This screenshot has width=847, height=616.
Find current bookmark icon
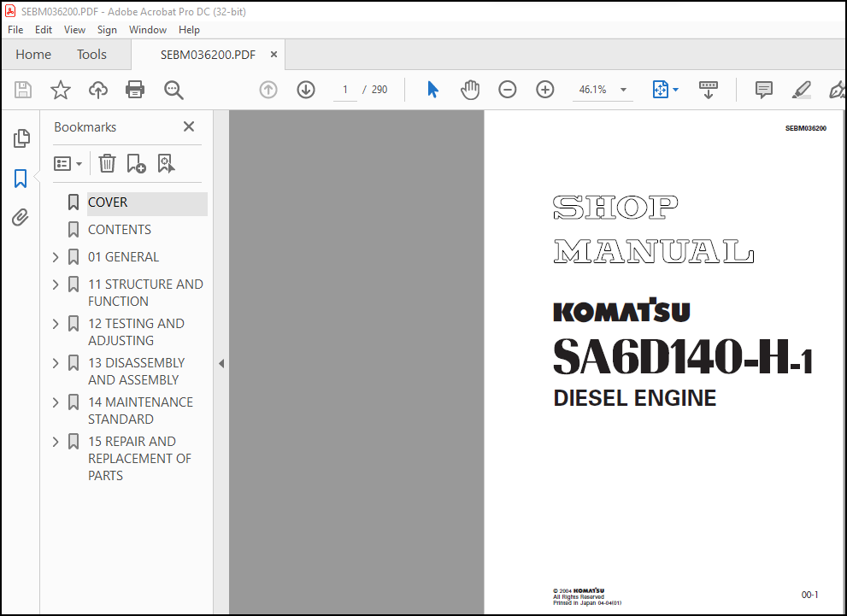click(166, 163)
